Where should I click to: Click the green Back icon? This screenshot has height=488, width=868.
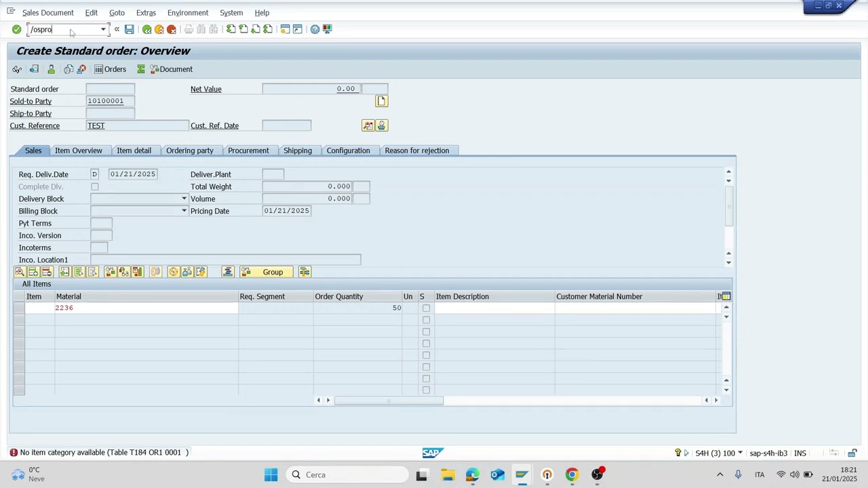[146, 29]
